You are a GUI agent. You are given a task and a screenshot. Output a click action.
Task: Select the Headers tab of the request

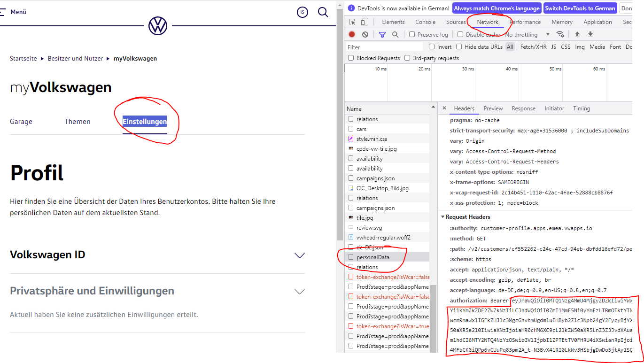pyautogui.click(x=464, y=108)
